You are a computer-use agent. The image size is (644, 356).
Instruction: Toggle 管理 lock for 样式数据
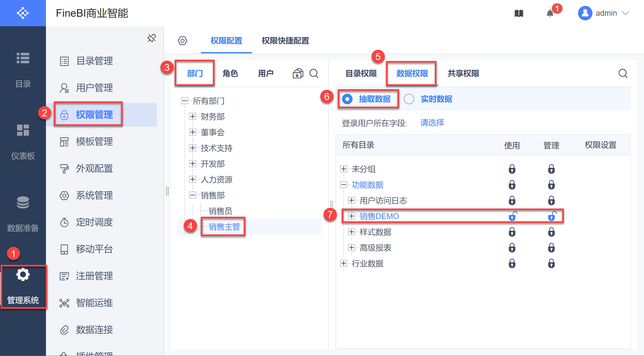(551, 232)
